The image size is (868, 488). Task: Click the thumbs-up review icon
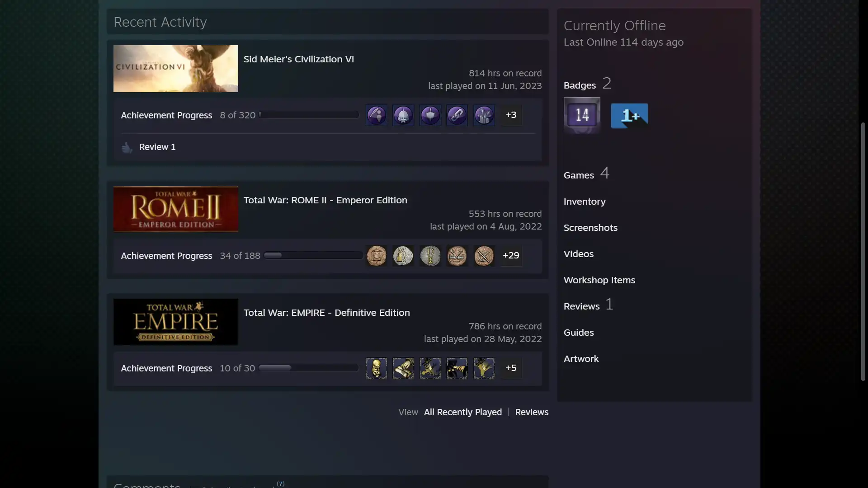pos(127,147)
